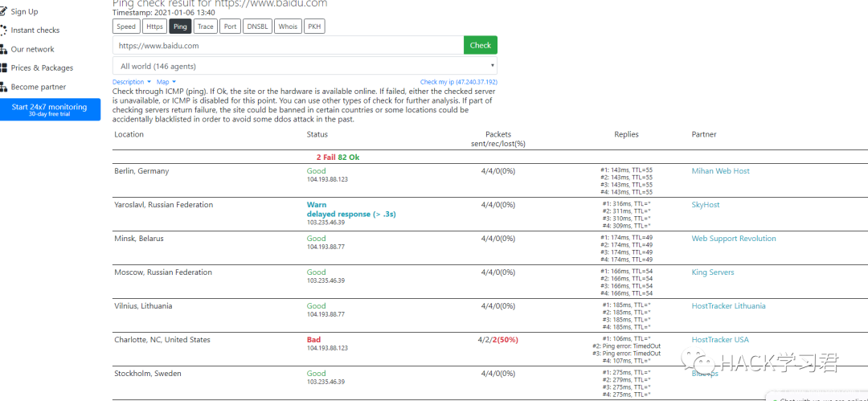Open HostTracker USA partner link
This screenshot has width=868, height=401.
(x=719, y=340)
